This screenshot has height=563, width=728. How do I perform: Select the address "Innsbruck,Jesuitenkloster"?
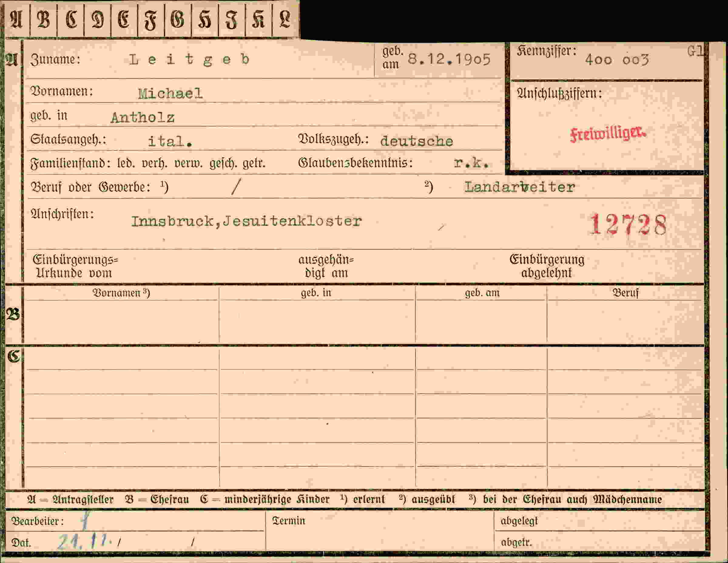[x=246, y=221]
